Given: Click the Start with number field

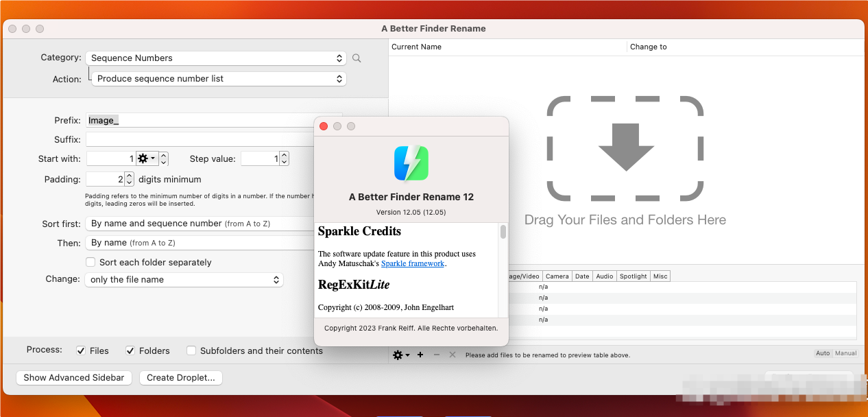Looking at the screenshot, I should 111,158.
